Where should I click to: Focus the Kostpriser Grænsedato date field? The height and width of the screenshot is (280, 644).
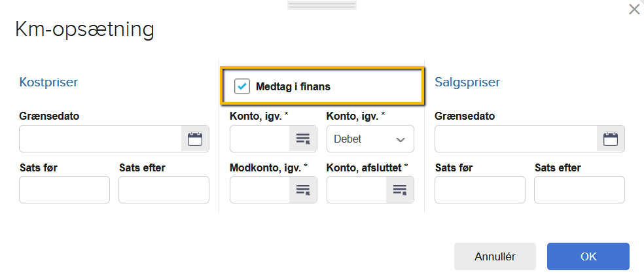pyautogui.click(x=101, y=139)
